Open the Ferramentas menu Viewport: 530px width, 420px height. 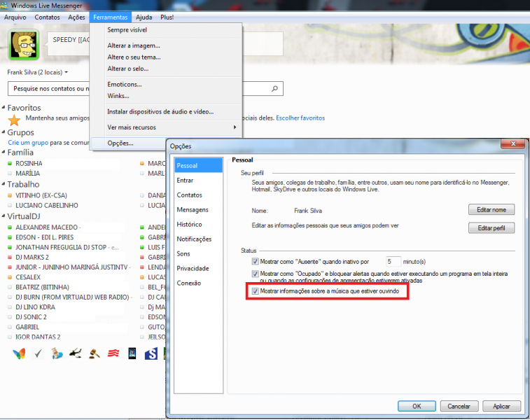pos(110,17)
